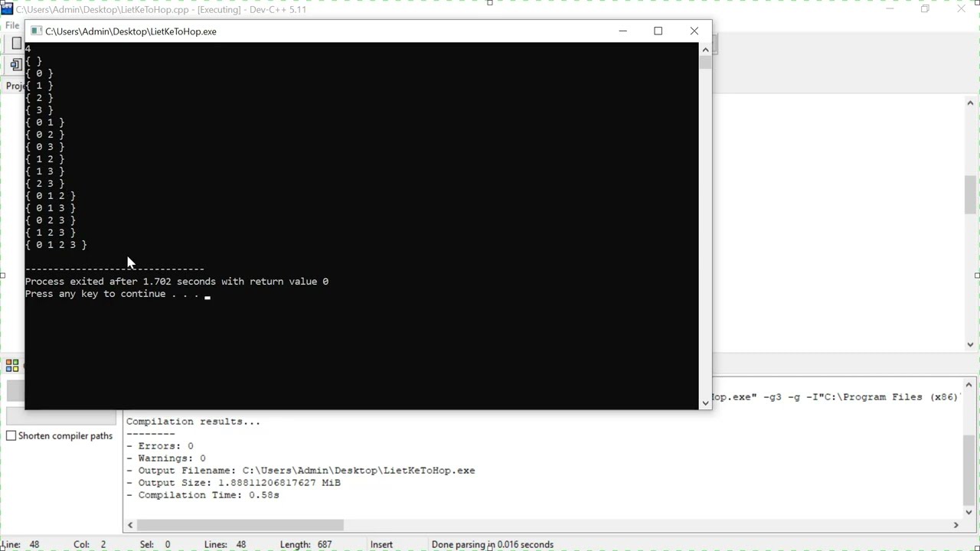The image size is (980, 551).
Task: Click the console window icon beside LietKeToHop.exe path
Action: click(35, 31)
